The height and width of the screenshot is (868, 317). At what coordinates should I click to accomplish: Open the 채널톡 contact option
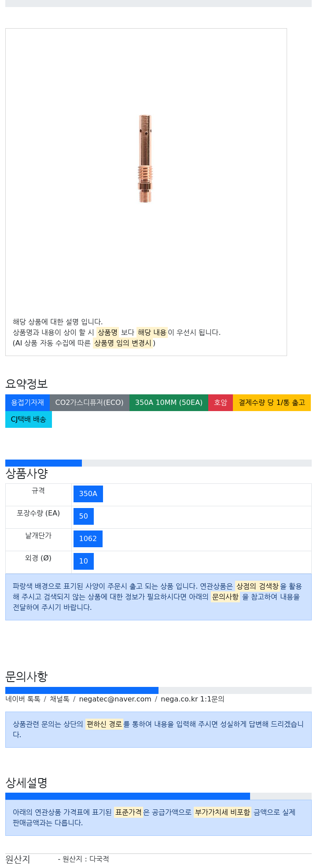click(x=59, y=699)
